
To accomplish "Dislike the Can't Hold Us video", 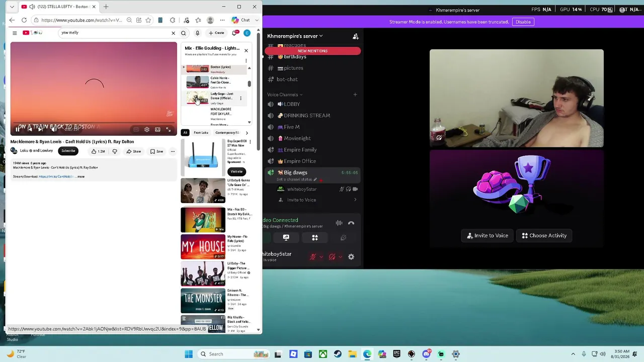I will tap(115, 151).
